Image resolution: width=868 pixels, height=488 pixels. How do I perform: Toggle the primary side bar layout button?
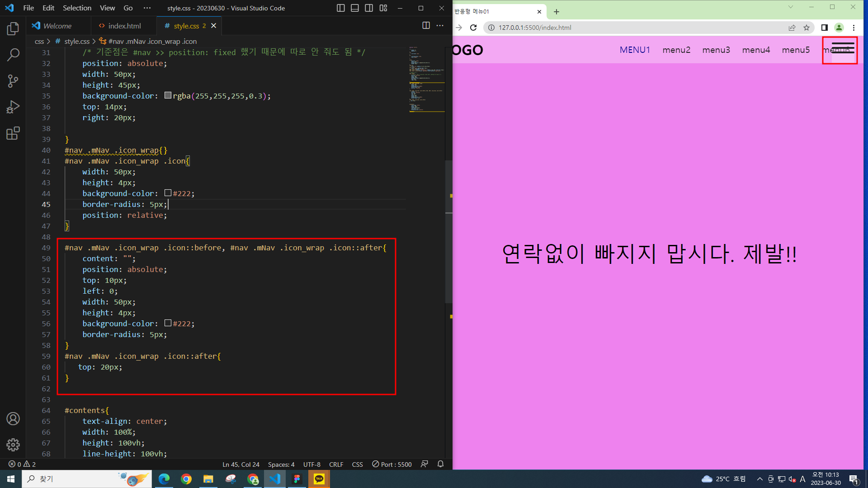click(x=341, y=8)
